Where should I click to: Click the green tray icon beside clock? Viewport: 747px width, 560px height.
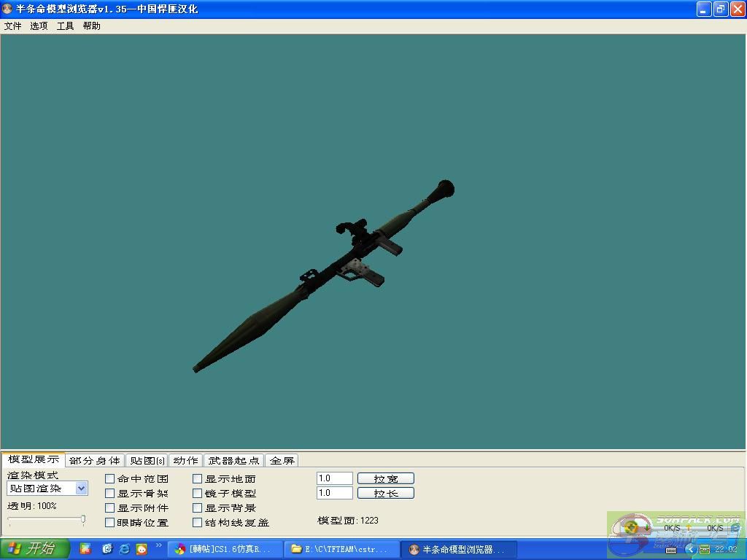[705, 549]
